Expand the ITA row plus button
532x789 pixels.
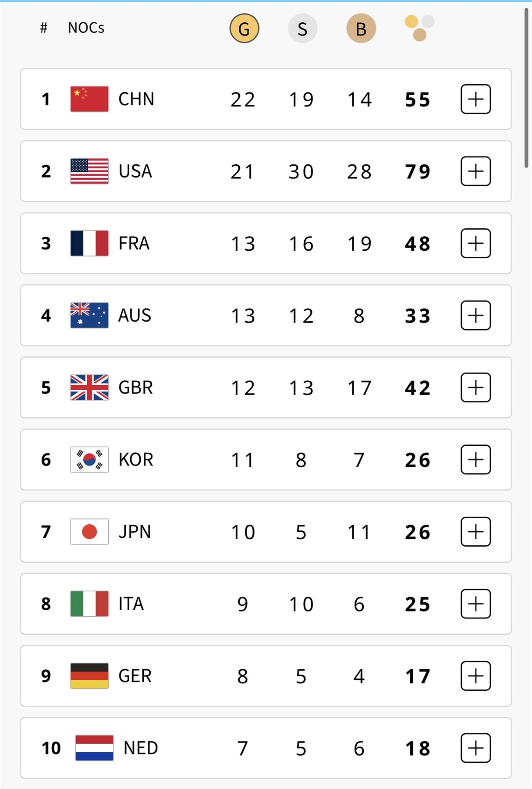[475, 604]
